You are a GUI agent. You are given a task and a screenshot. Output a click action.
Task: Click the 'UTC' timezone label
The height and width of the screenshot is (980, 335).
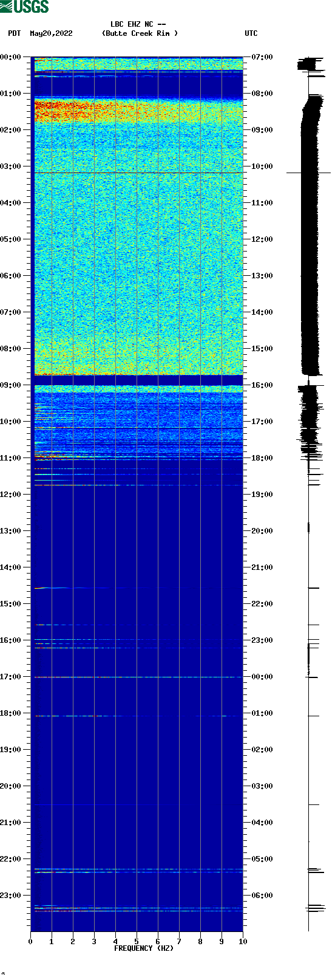click(251, 33)
